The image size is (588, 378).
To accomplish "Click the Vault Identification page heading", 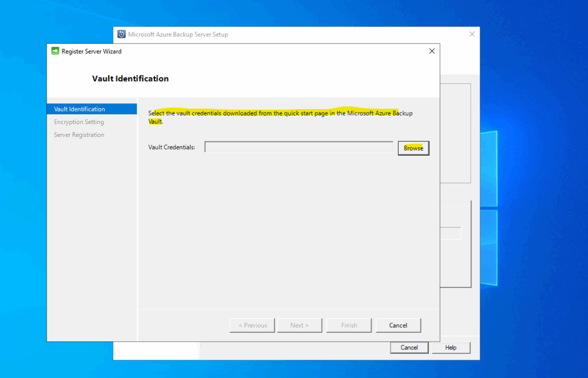I will tap(130, 78).
